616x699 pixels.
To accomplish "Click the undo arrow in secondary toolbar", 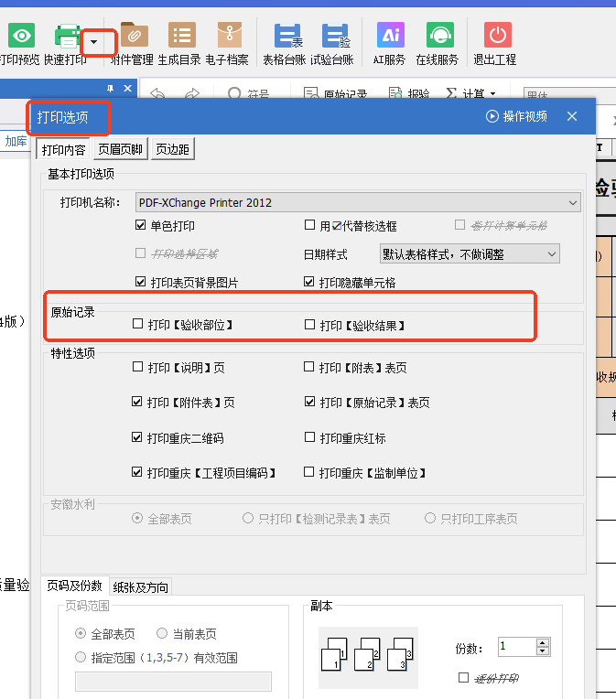I will [158, 93].
